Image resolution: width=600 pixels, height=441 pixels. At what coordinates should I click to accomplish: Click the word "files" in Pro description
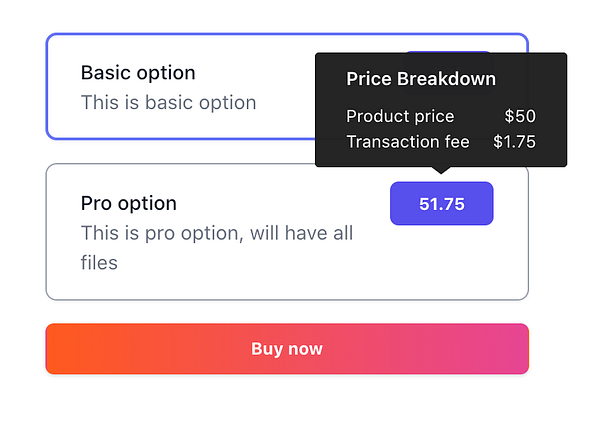pyautogui.click(x=99, y=263)
